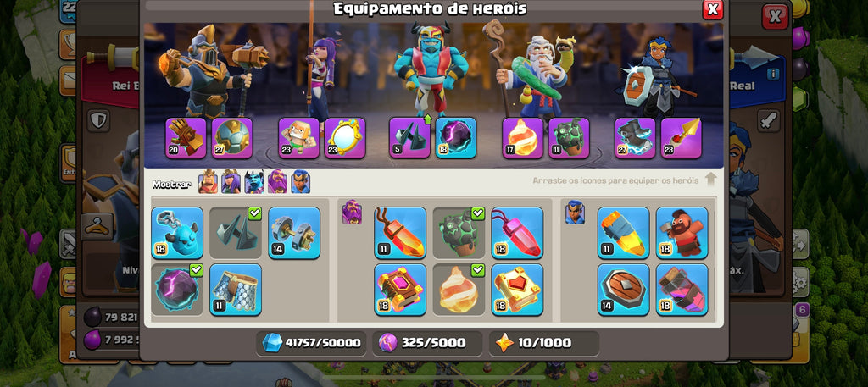The height and width of the screenshot is (387, 868).
Task: Toggle the equipped dark orb checkmark item
Action: (177, 290)
